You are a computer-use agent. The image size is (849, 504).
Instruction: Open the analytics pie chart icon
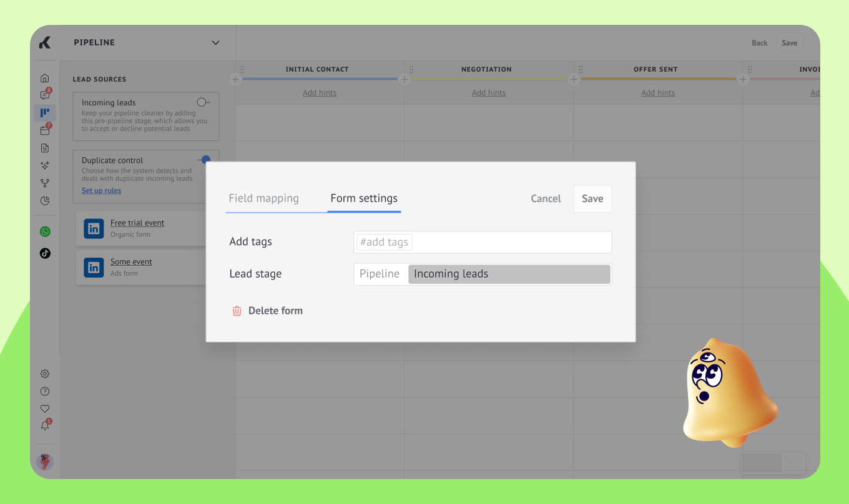click(45, 201)
